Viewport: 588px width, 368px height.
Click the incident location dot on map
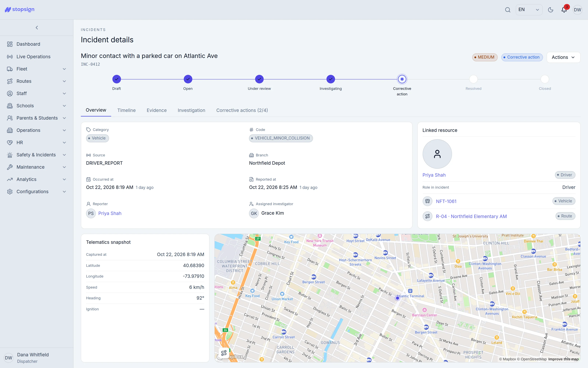tap(397, 298)
